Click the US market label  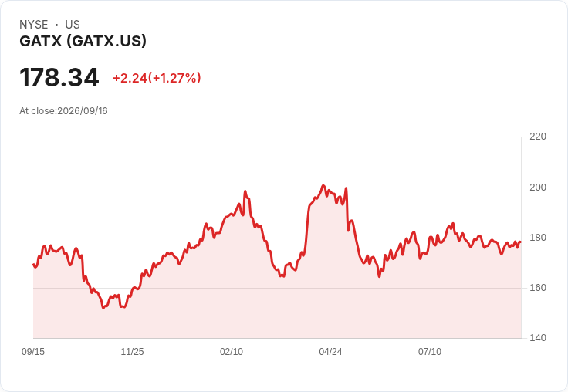[x=73, y=25]
